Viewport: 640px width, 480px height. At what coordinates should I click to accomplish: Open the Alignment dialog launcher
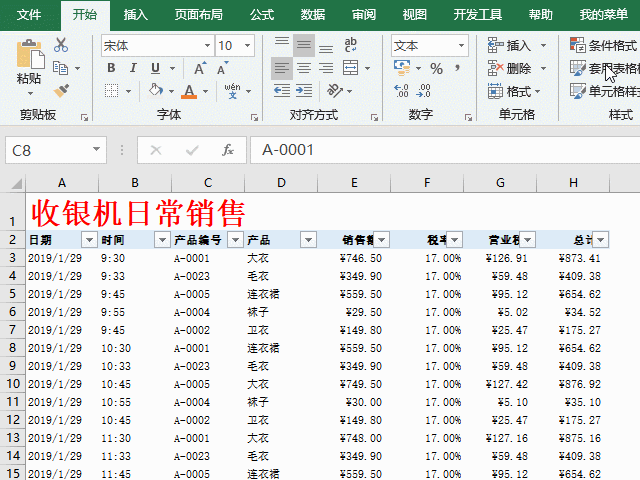(x=374, y=118)
